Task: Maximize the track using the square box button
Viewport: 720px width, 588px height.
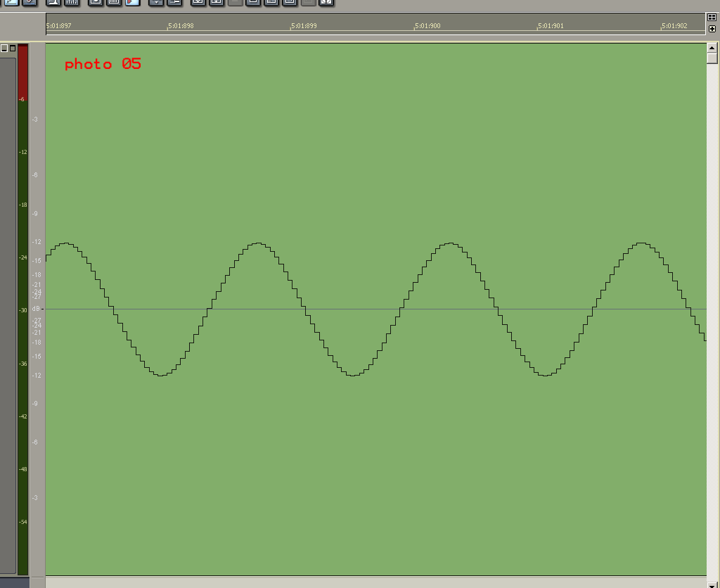Action: tap(12, 49)
